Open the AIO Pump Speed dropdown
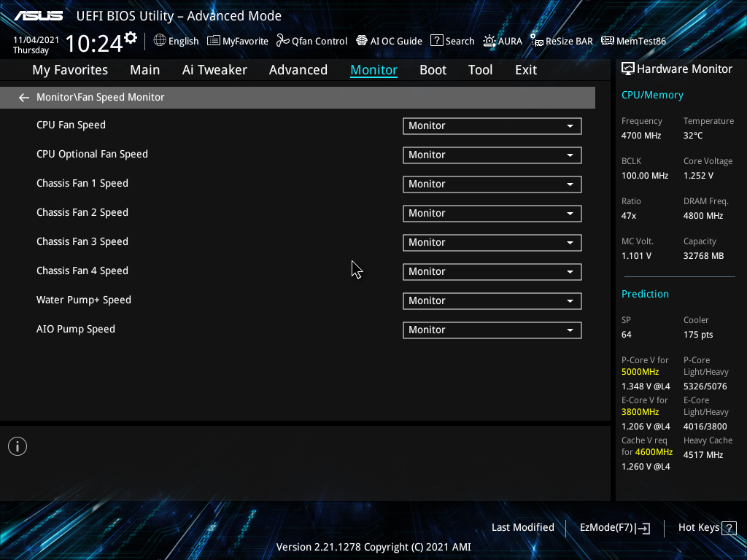The width and height of the screenshot is (747, 560). coord(492,330)
